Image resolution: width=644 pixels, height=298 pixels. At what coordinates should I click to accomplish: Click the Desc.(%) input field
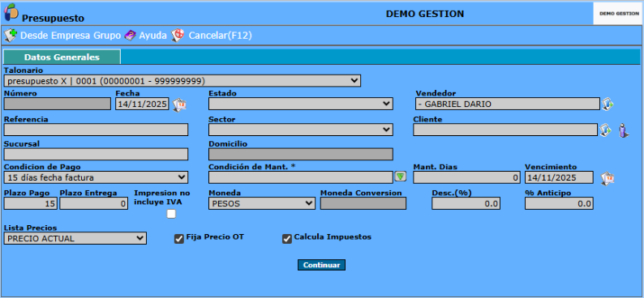[x=466, y=203]
